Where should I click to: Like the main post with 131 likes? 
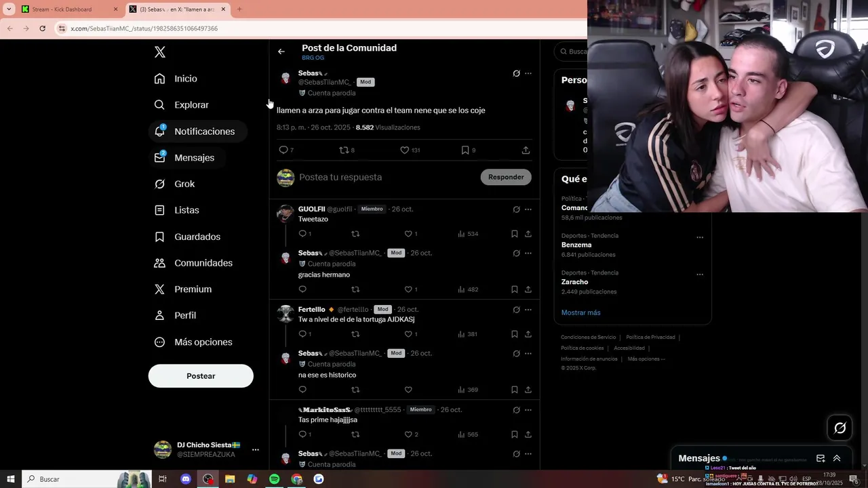(405, 150)
